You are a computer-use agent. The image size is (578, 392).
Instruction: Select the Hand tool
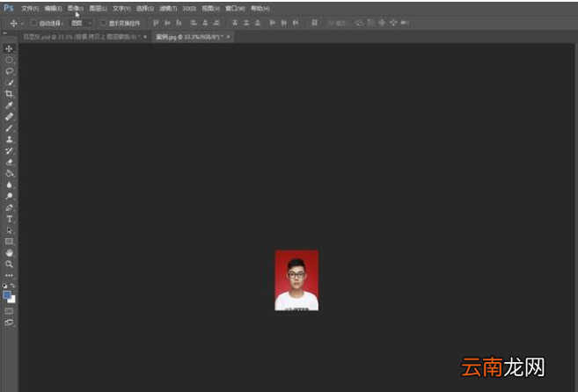(x=9, y=253)
